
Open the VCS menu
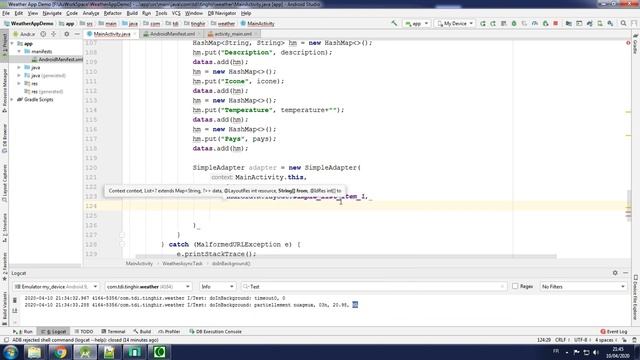176,13
